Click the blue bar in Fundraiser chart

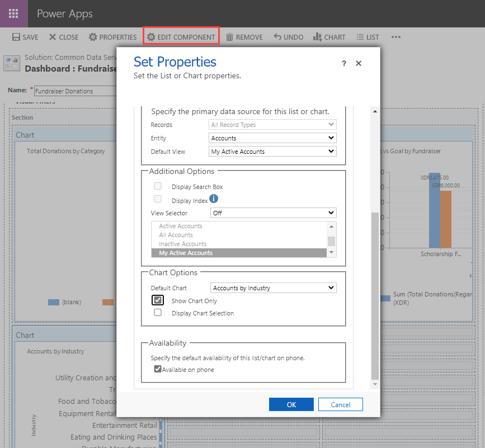click(x=434, y=210)
